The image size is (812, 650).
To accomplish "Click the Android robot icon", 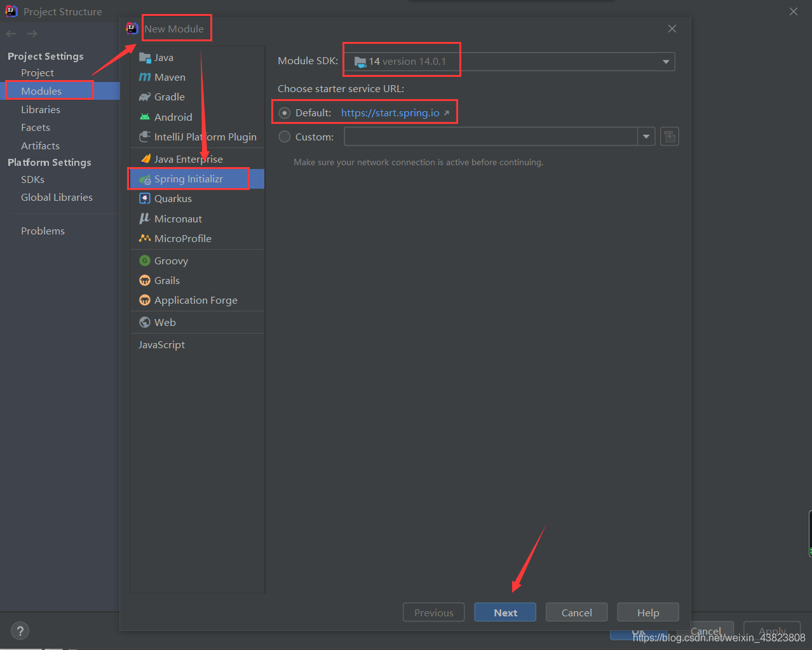I will [x=145, y=117].
